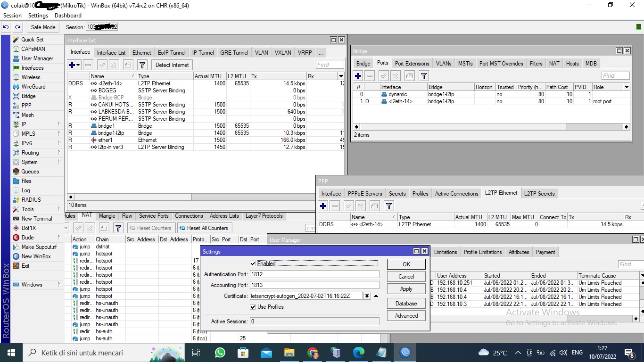Click the Detect Internet button
This screenshot has width=644, height=362.
pos(172,65)
